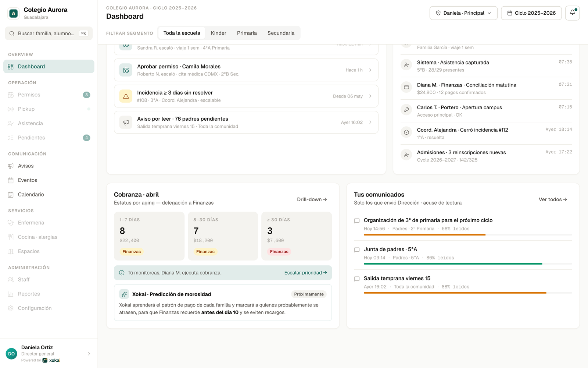
Task: Switch to the Kinder segment
Action: tap(218, 33)
